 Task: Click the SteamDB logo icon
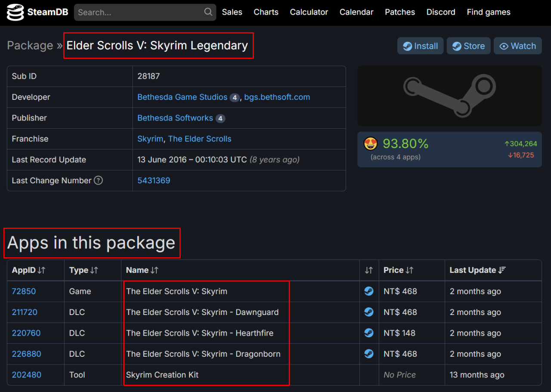[15, 12]
